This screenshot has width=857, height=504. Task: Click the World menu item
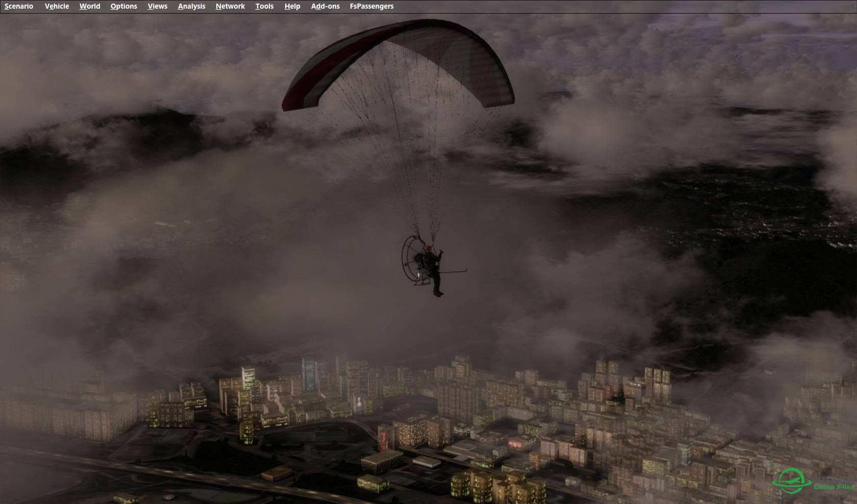pos(90,6)
